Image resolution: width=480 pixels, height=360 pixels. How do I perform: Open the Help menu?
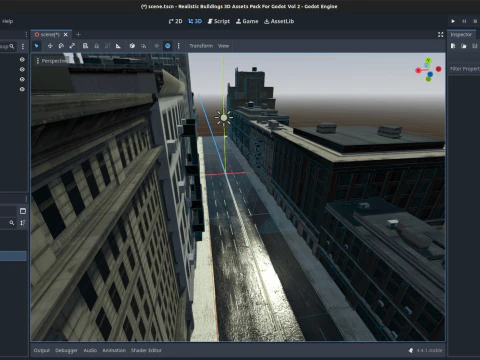click(x=7, y=21)
